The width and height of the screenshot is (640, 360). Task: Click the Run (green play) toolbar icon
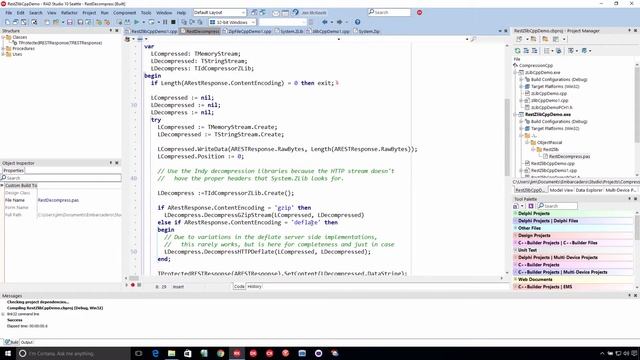click(137, 22)
